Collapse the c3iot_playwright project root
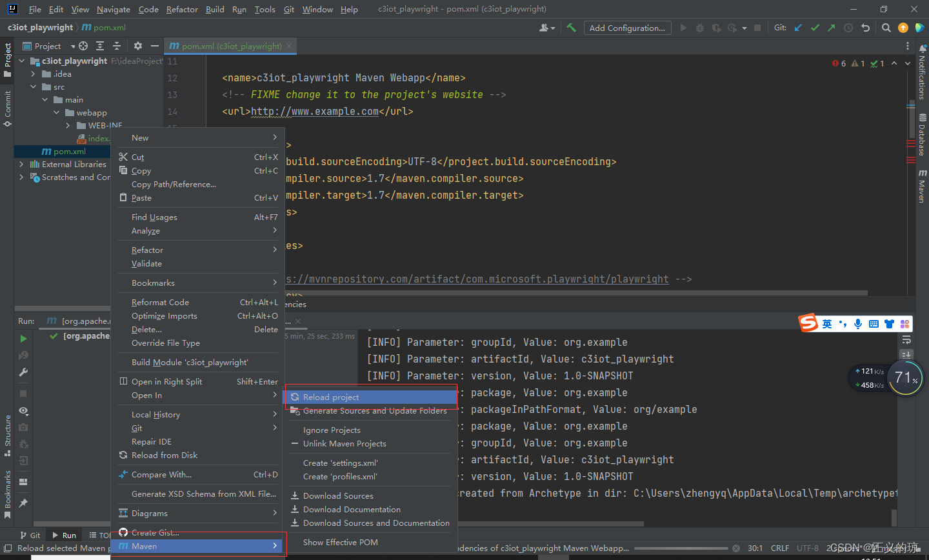 pos(22,61)
